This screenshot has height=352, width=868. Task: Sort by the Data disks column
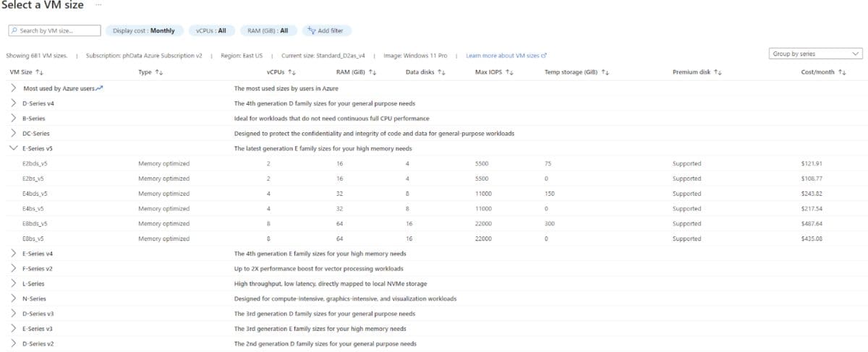tap(425, 72)
